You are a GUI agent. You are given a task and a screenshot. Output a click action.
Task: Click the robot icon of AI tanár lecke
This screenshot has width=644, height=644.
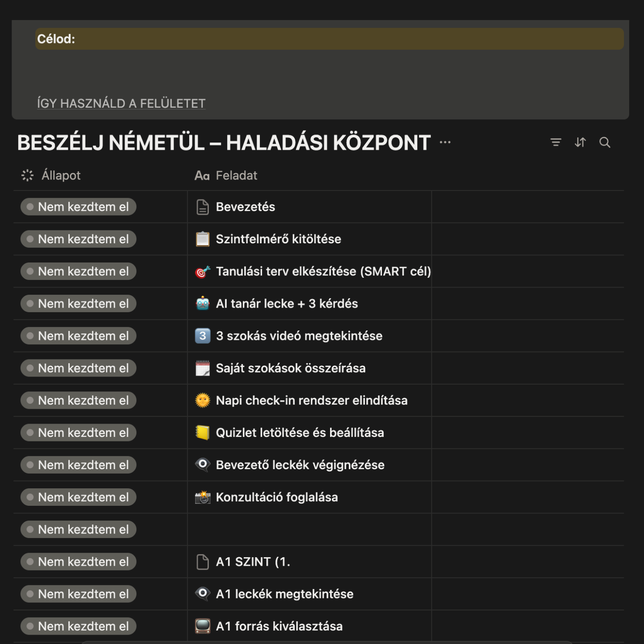(x=203, y=304)
